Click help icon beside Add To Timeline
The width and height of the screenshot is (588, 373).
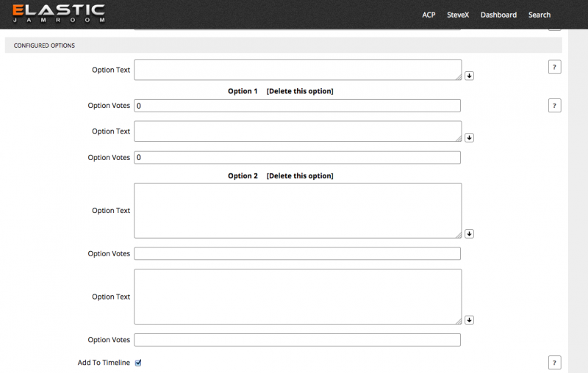coord(555,363)
